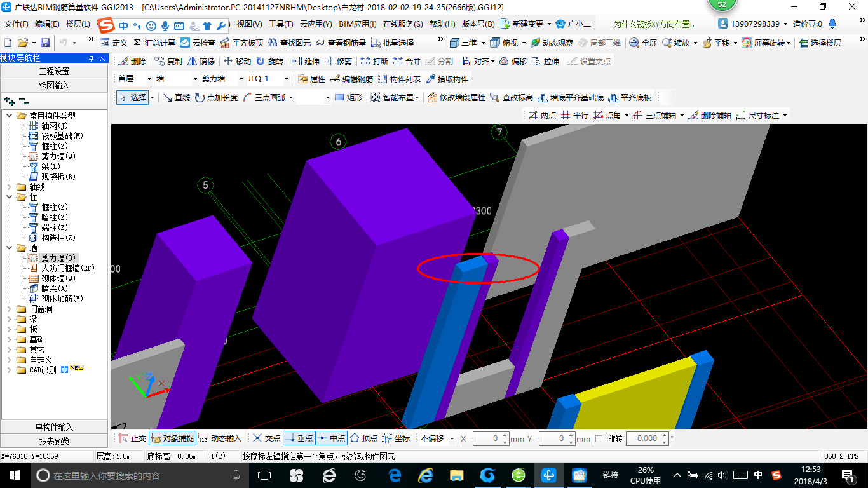Select the 旋转 rotate tool
The height and width of the screenshot is (488, 868).
[270, 62]
